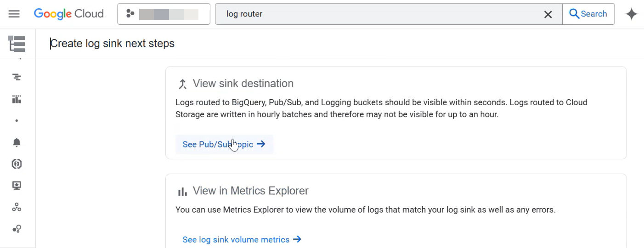644x248 pixels.
Task: Open the bar-chart dashboards icon in sidebar
Action: pos(17,99)
